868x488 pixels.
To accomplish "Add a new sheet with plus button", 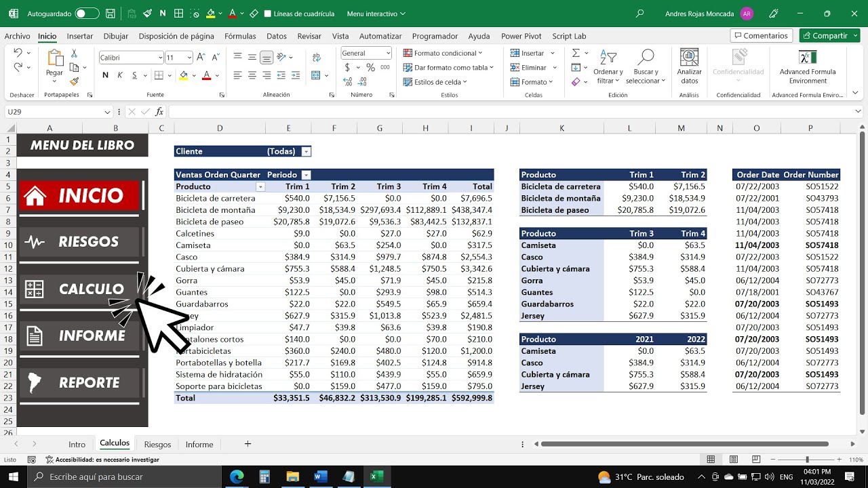I will point(248,444).
